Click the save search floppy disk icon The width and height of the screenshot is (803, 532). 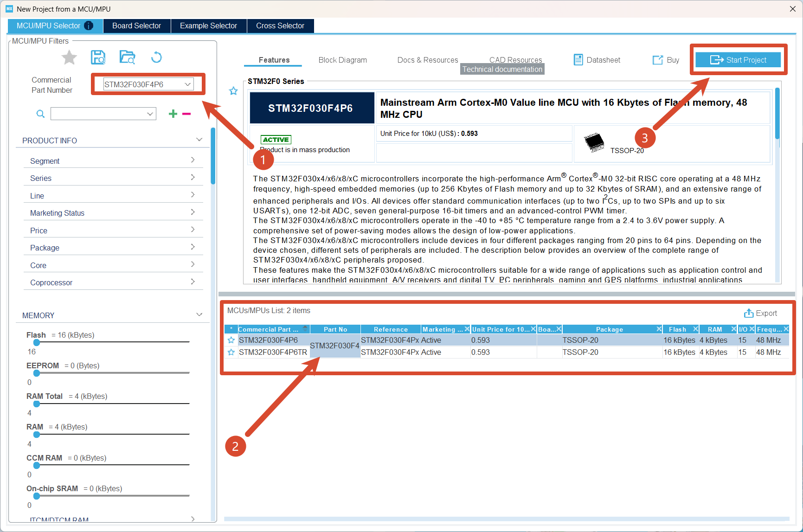click(98, 58)
